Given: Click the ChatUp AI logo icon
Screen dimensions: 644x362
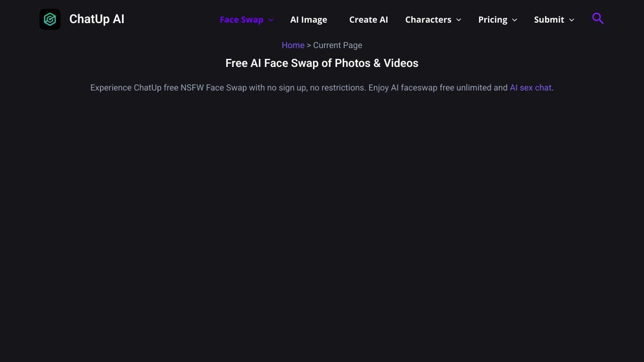Looking at the screenshot, I should coord(50,19).
